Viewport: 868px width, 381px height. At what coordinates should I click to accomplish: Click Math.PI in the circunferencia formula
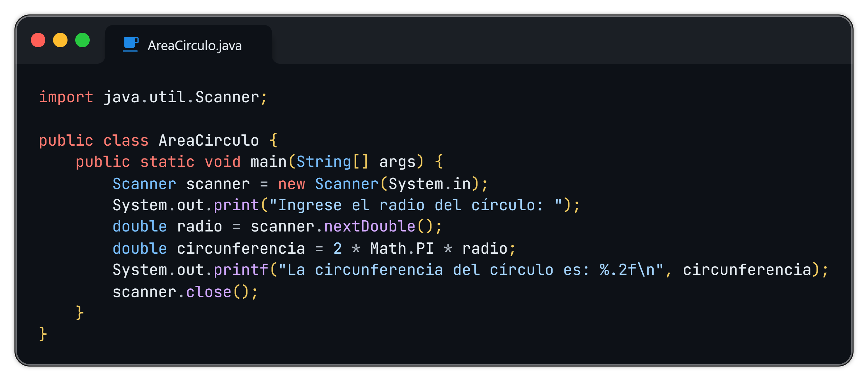click(x=402, y=249)
